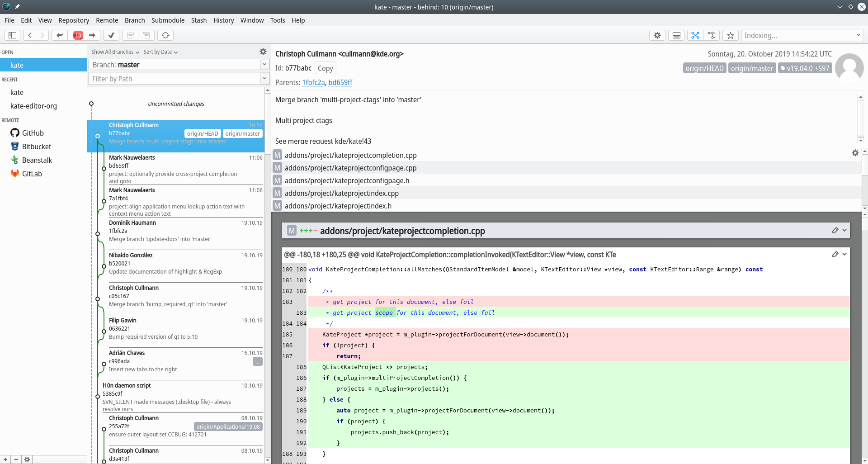
Task: Open the History menu
Action: [x=224, y=20]
